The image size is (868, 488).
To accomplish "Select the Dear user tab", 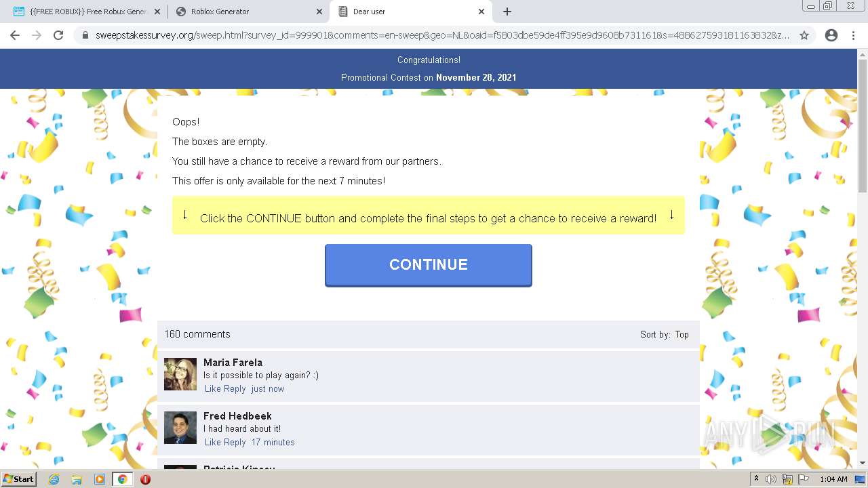I will coord(411,12).
